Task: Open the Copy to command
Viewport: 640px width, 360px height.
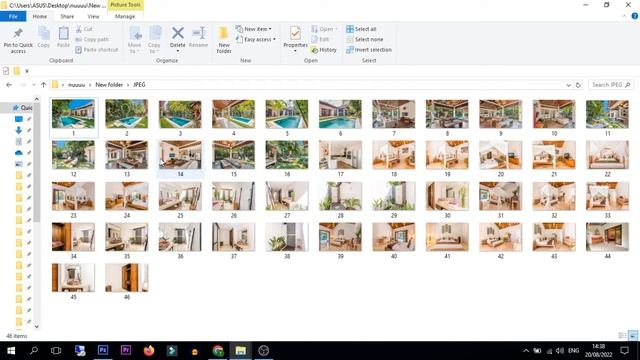Action: pyautogui.click(x=154, y=40)
